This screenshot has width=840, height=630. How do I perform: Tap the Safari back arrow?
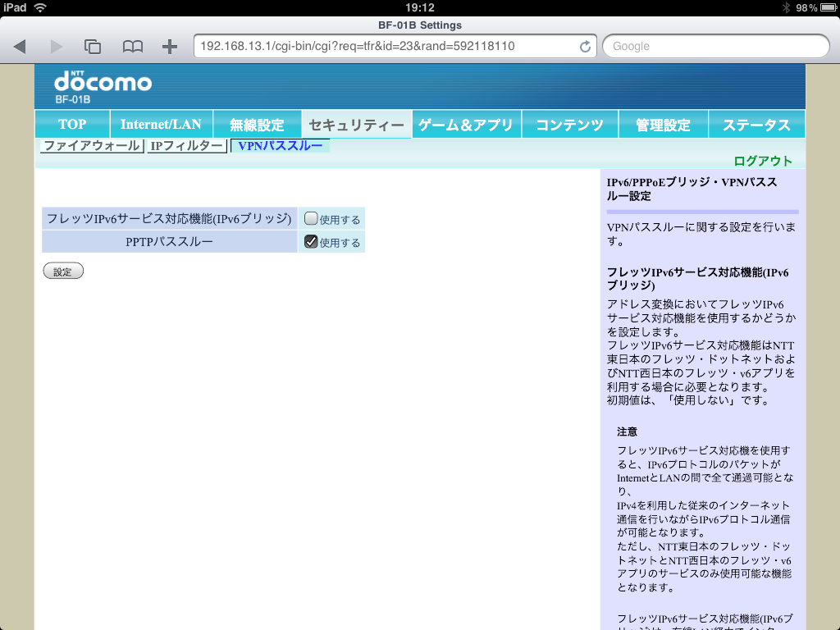(x=20, y=47)
